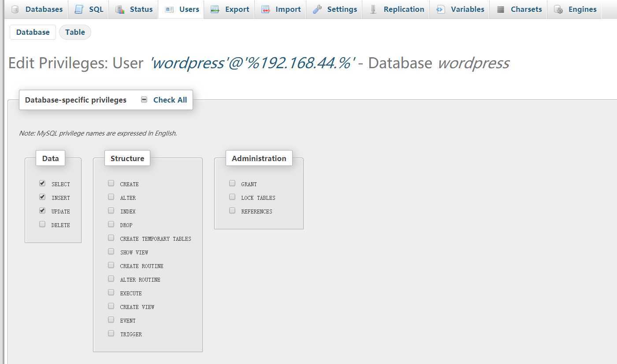Image resolution: width=617 pixels, height=364 pixels.
Task: Click the DELETE privilege label
Action: tap(61, 225)
